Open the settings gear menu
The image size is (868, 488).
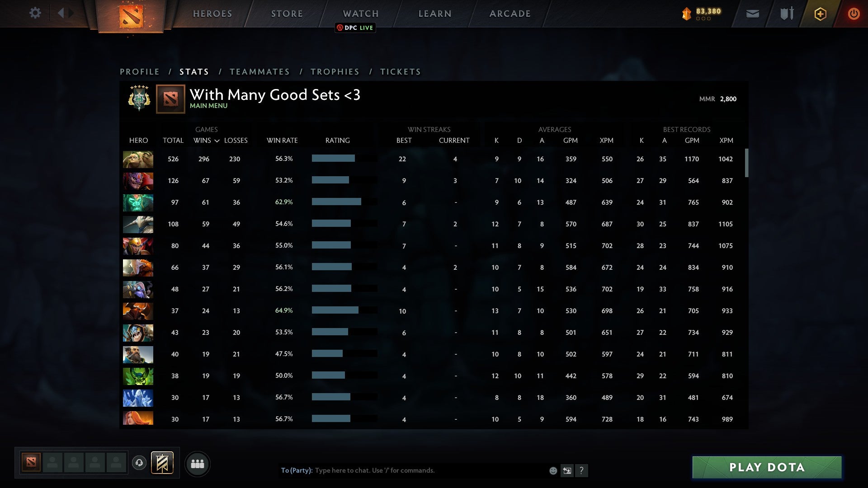point(35,13)
